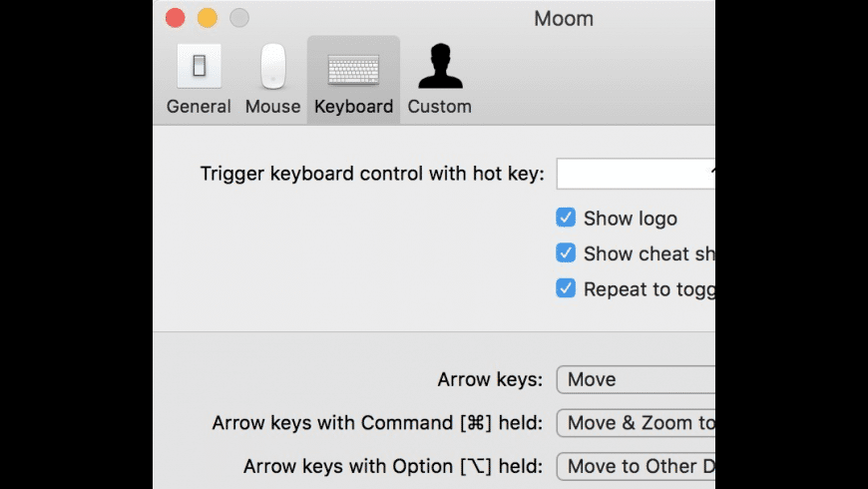Screen dimensions: 868x489
Task: Click the Moom window title
Action: point(564,19)
